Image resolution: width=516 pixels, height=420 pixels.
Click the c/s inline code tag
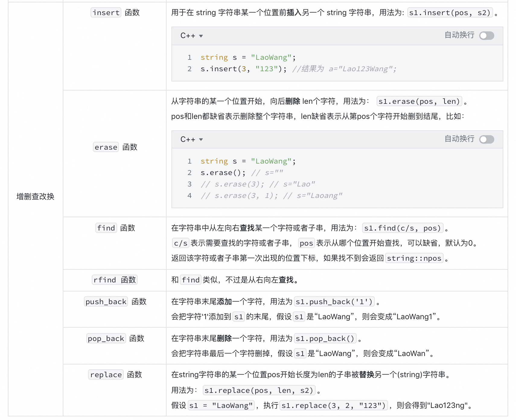pyautogui.click(x=180, y=243)
